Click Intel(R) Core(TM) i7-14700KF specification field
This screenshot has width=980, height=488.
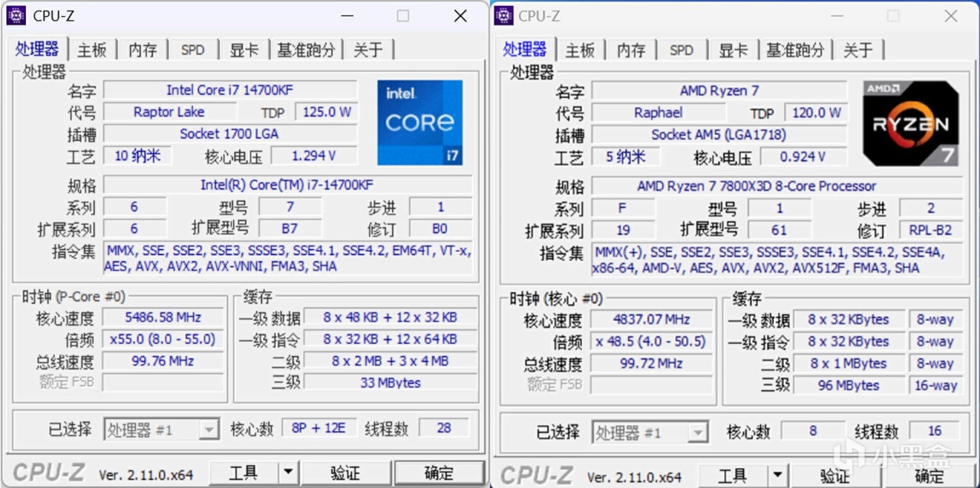(x=288, y=185)
